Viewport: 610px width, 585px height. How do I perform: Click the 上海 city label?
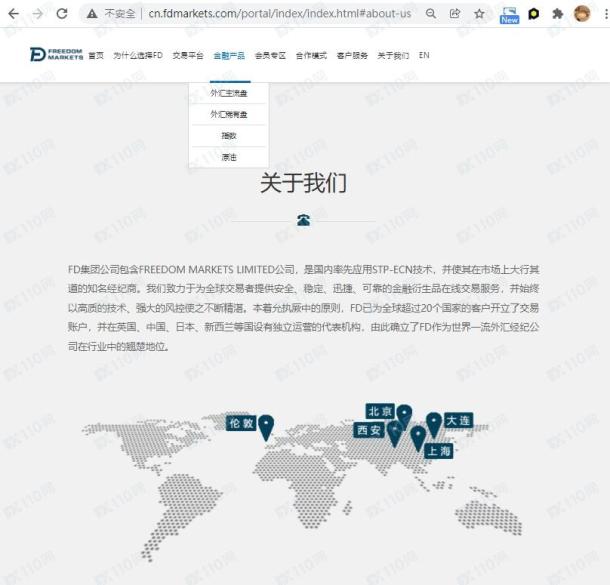(439, 451)
